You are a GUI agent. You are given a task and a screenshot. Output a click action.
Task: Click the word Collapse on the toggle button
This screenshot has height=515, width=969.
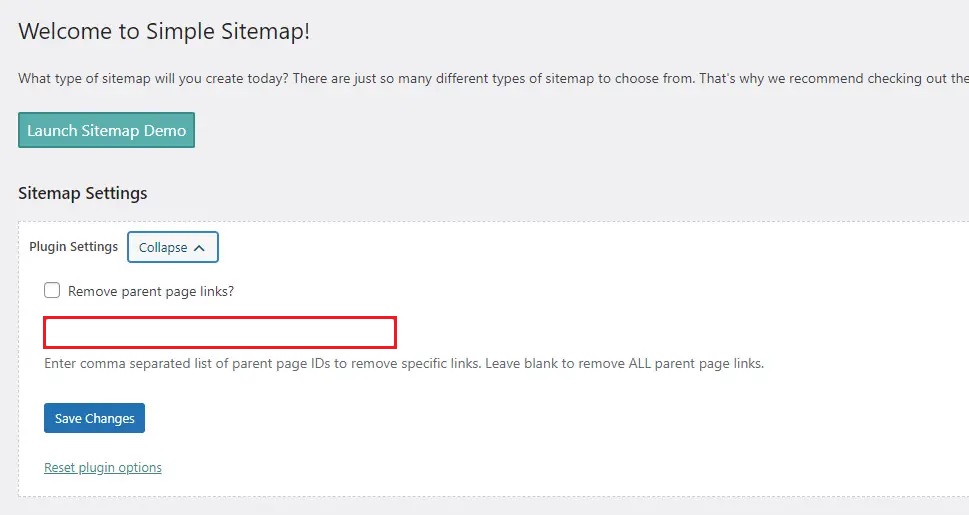(x=163, y=247)
